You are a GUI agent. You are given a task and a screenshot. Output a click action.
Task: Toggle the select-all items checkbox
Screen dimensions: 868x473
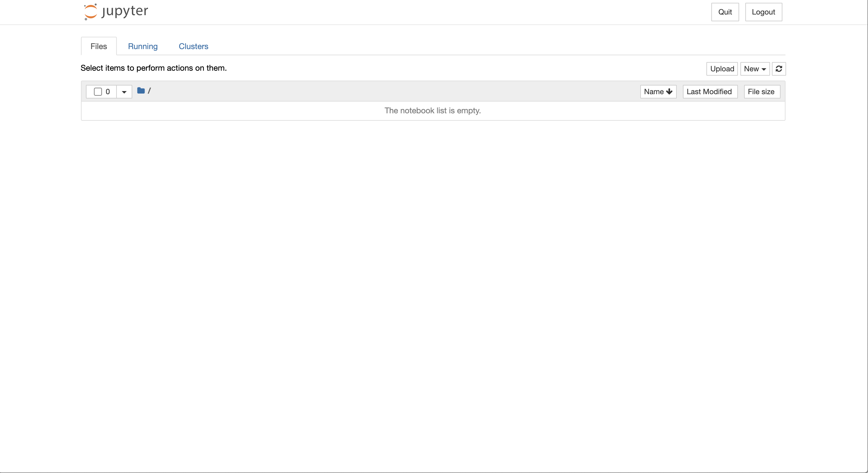click(x=98, y=92)
